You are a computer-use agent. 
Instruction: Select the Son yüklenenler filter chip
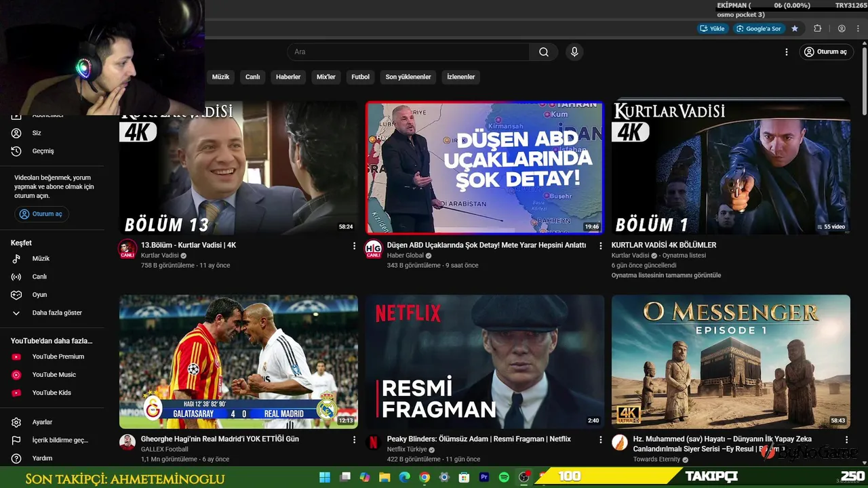(x=408, y=77)
